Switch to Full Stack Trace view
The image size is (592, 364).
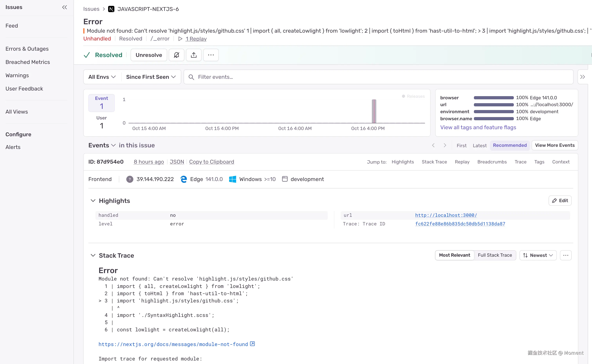click(x=495, y=255)
